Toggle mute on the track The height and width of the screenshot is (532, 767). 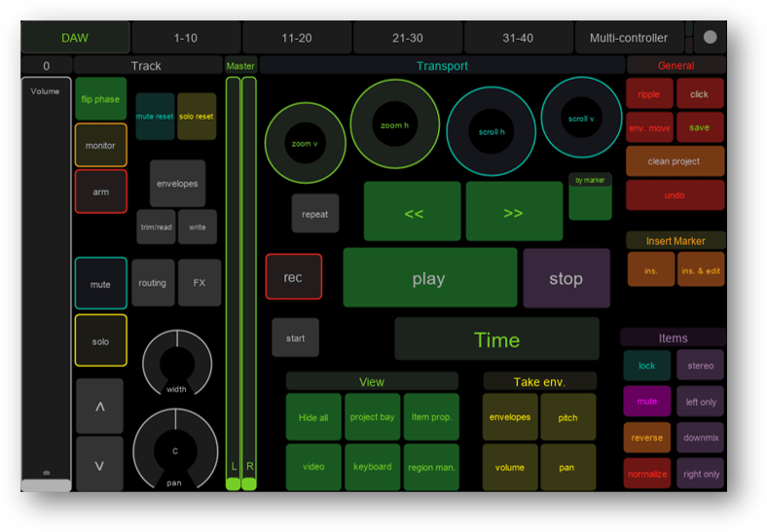[100, 284]
